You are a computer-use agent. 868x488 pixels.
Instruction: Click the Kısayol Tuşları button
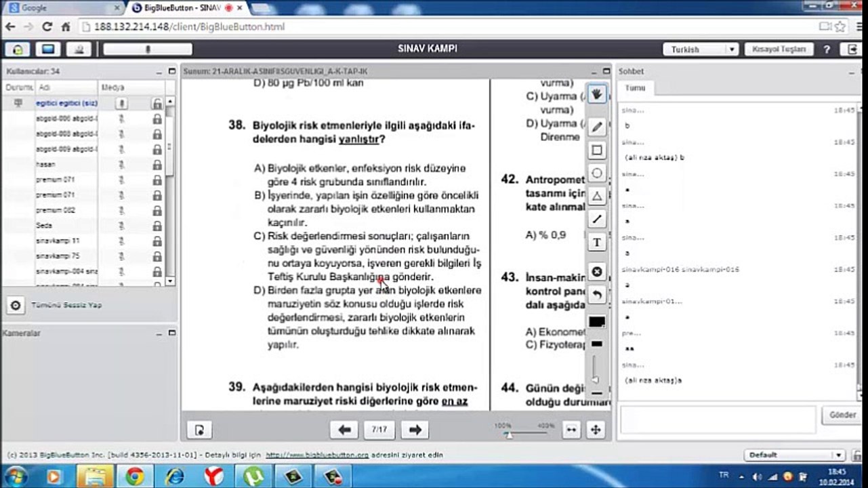[779, 49]
